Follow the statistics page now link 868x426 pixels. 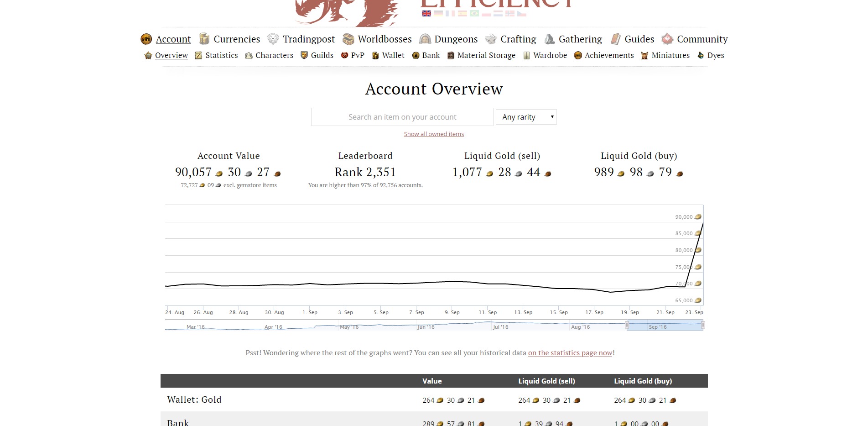tap(570, 352)
